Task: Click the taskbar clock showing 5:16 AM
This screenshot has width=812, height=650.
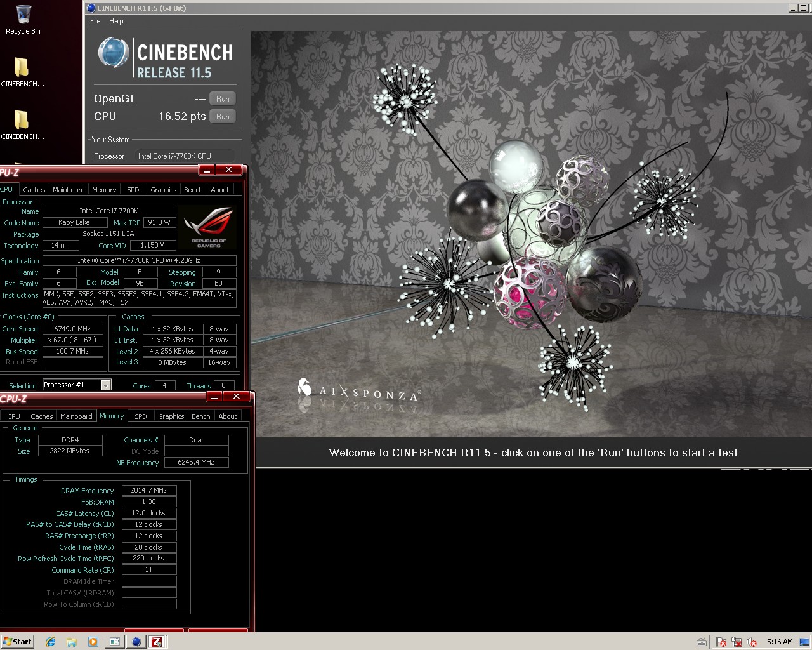Action: pyautogui.click(x=780, y=642)
